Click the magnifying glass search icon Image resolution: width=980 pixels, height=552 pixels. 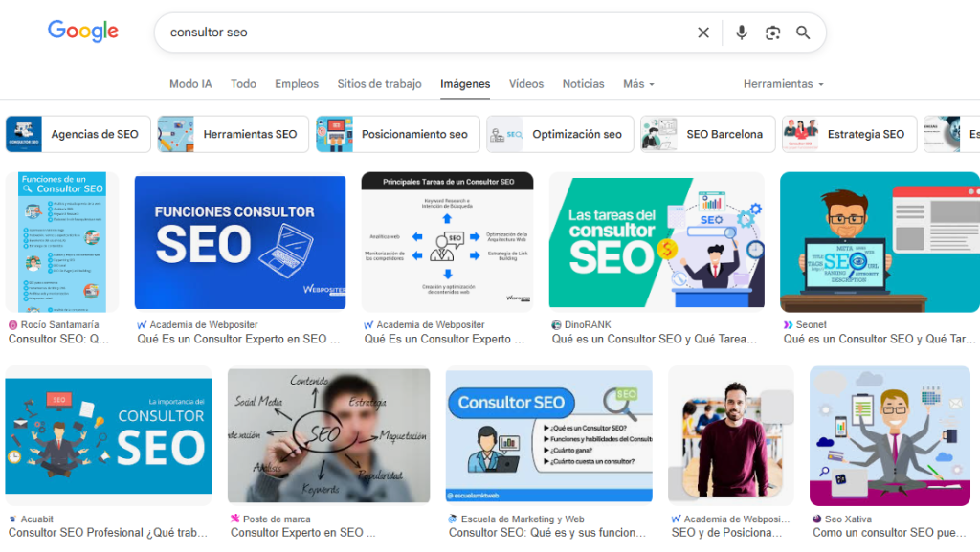coord(803,33)
